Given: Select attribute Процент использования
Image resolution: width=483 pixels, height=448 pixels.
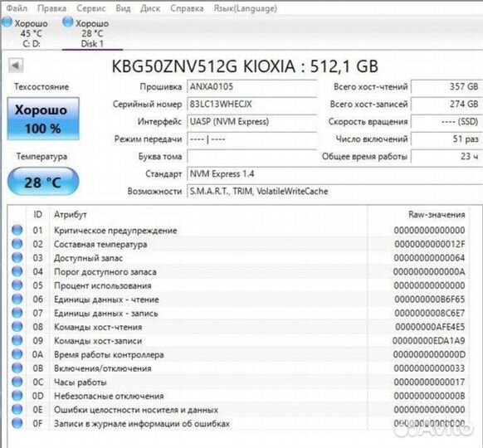Looking at the screenshot, I should point(103,285).
